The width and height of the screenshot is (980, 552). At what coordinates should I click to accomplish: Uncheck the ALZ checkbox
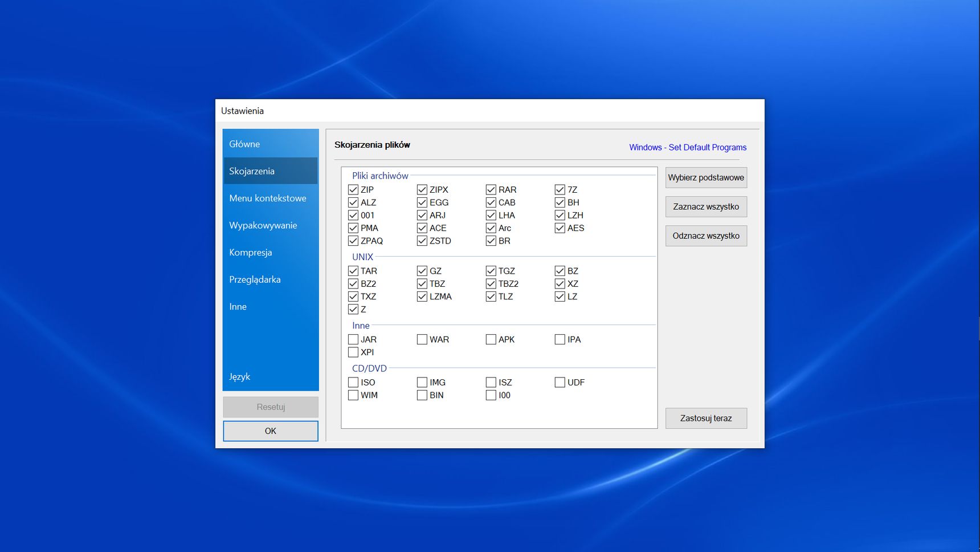(353, 202)
